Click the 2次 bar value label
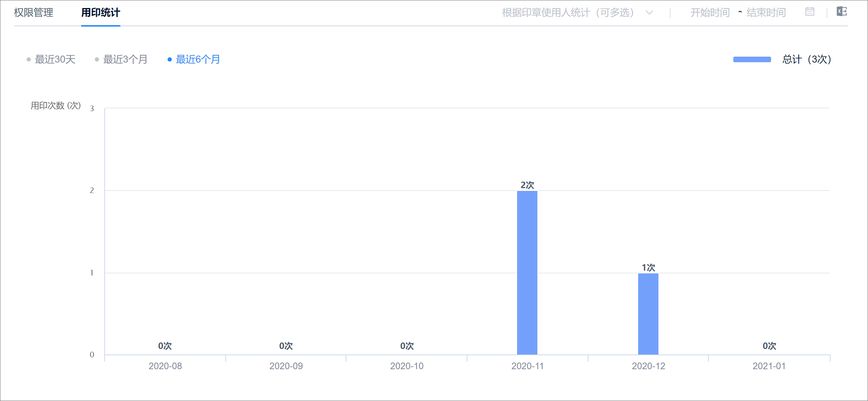This screenshot has width=868, height=401. point(527,185)
